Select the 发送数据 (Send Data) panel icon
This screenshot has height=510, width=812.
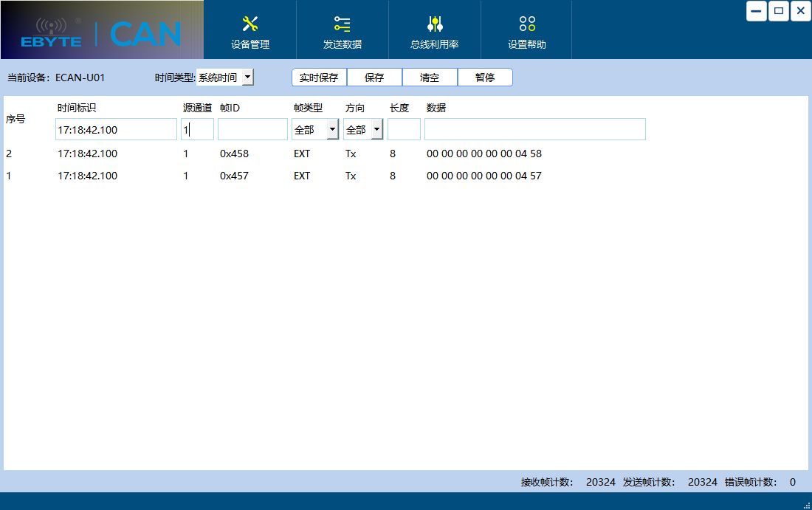tap(342, 30)
